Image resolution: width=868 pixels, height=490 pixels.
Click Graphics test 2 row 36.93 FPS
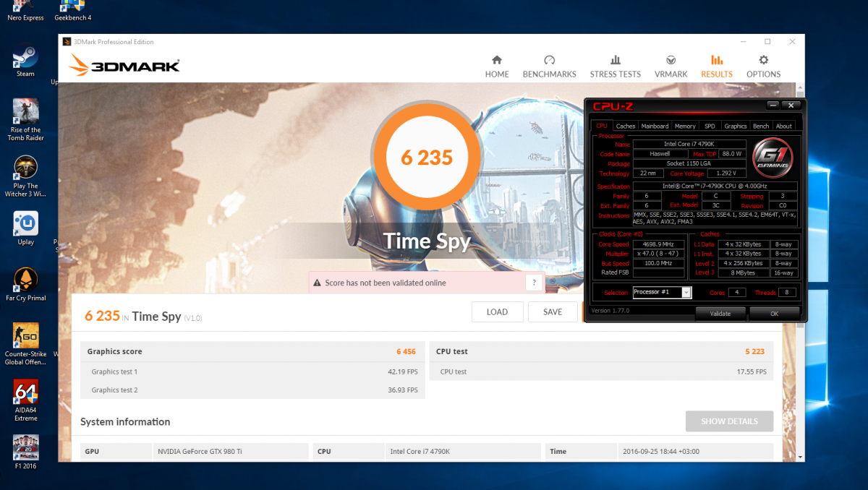pos(253,390)
